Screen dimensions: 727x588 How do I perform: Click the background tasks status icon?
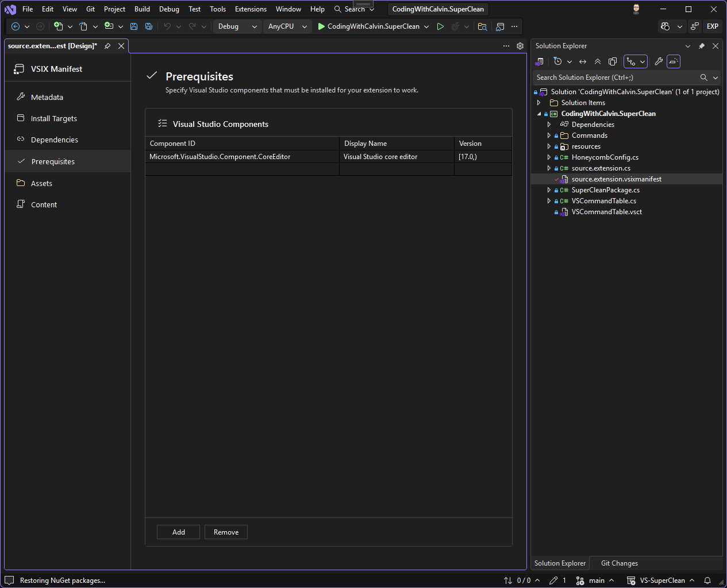(9, 581)
